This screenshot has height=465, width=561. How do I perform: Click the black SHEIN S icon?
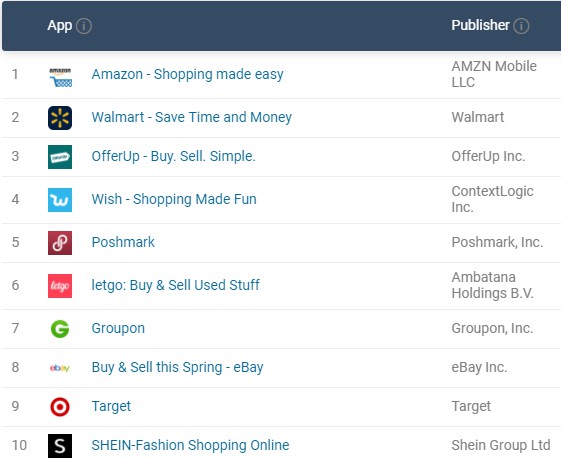[60, 446]
